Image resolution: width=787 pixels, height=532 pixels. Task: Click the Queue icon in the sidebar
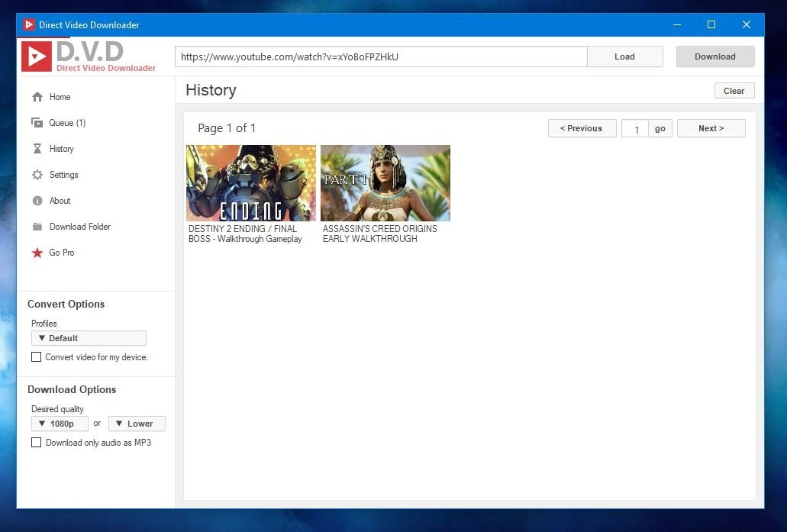click(x=37, y=122)
